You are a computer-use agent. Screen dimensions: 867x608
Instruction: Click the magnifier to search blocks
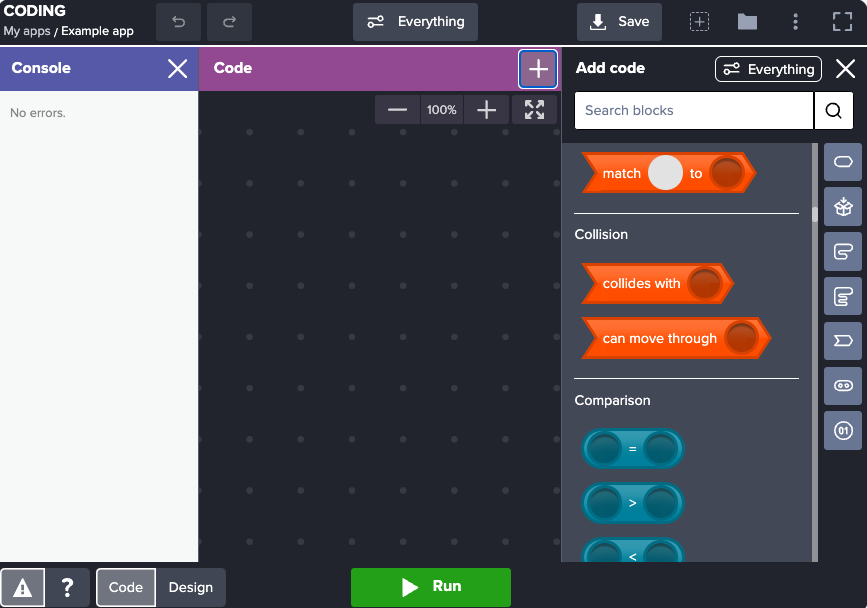[x=834, y=111]
